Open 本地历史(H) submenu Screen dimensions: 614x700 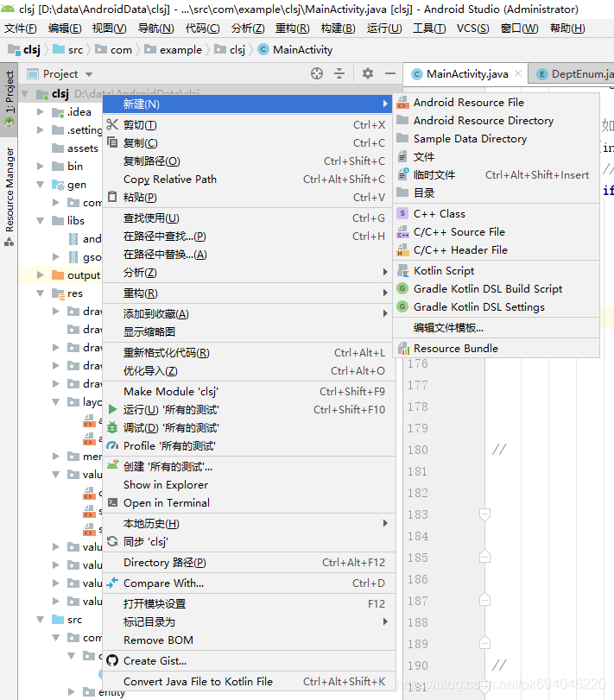[249, 524]
